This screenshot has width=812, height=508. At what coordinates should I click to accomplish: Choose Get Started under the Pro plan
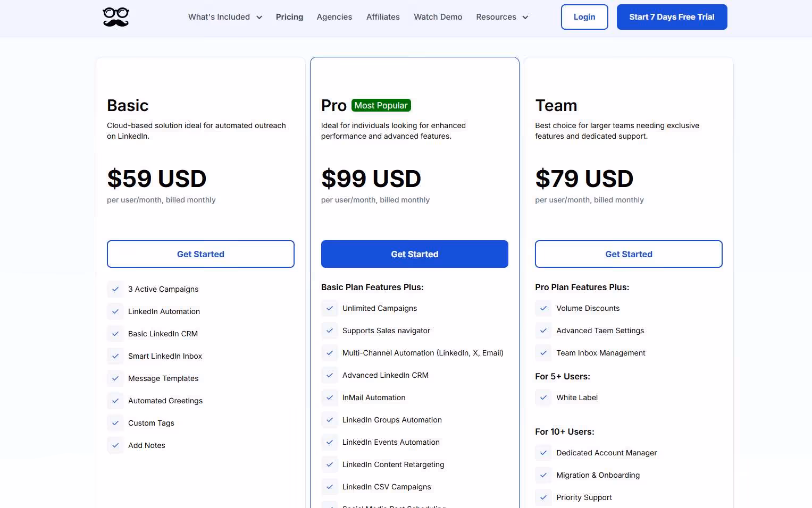pyautogui.click(x=415, y=254)
